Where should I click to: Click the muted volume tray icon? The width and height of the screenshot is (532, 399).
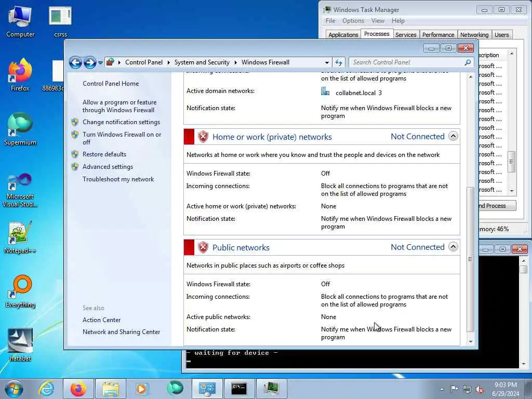click(x=480, y=389)
